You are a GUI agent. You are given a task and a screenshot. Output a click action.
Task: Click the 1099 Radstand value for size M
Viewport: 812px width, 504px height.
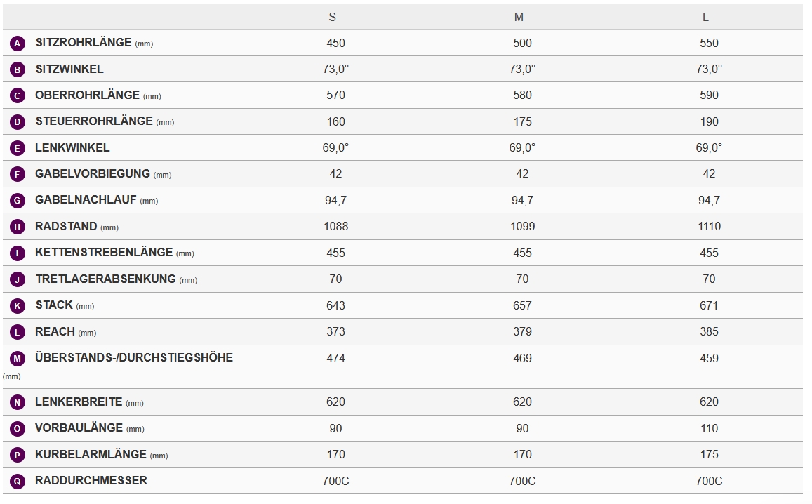click(522, 226)
